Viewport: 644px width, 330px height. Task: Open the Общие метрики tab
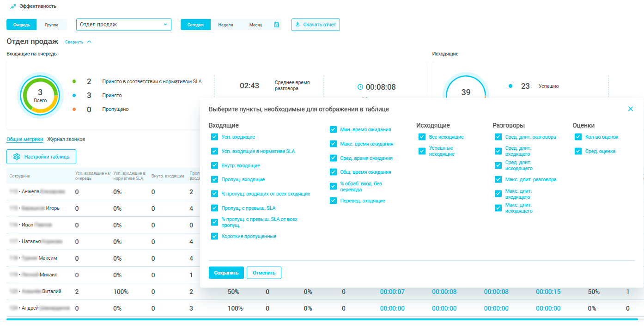point(25,139)
